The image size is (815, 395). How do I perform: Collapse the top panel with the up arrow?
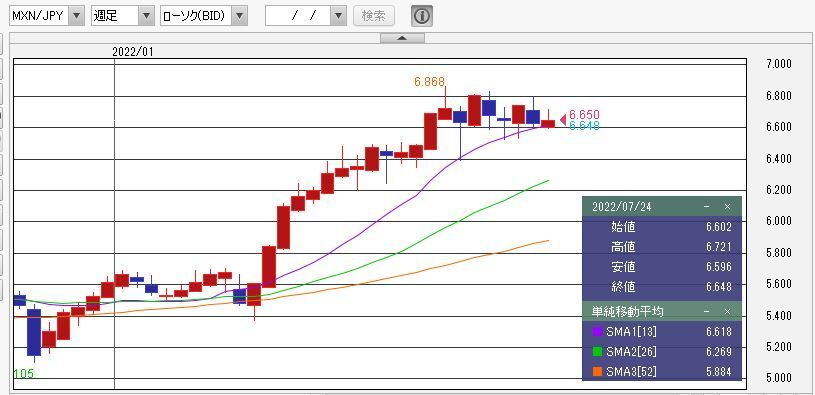click(402, 38)
